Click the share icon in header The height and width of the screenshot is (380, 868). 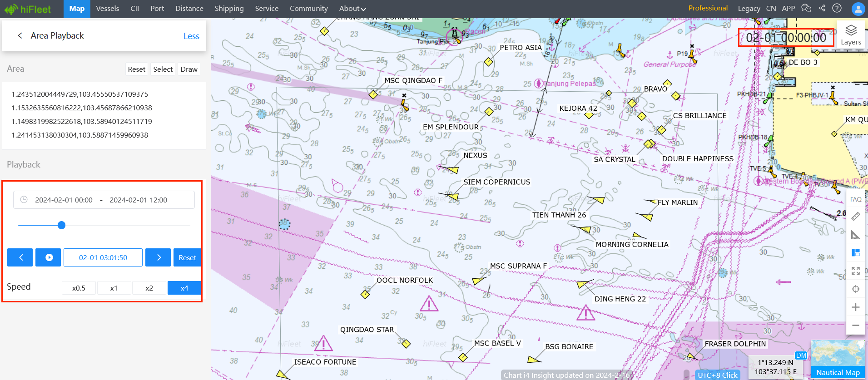[822, 8]
